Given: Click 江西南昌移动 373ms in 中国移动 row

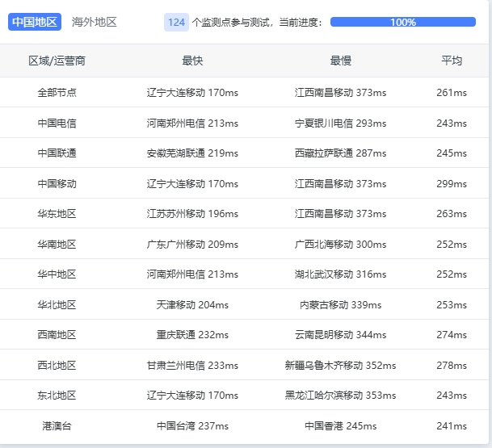Looking at the screenshot, I should coord(340,183).
